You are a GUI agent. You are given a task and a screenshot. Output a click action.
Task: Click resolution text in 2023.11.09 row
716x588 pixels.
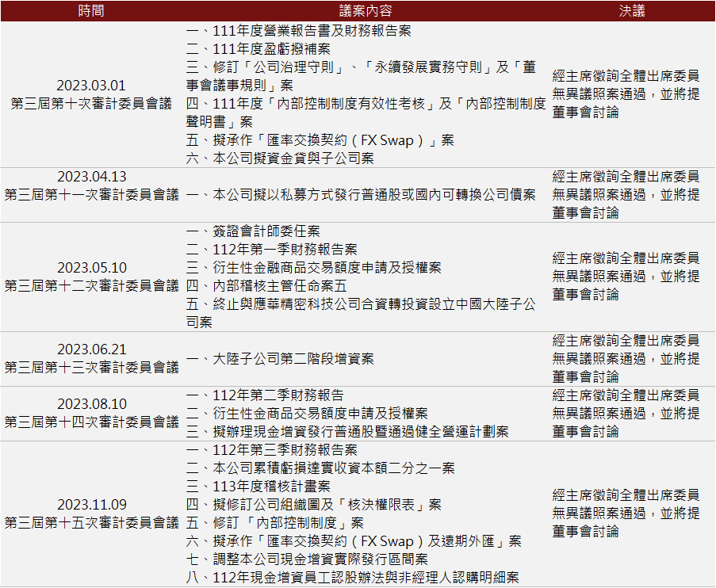[x=626, y=514]
